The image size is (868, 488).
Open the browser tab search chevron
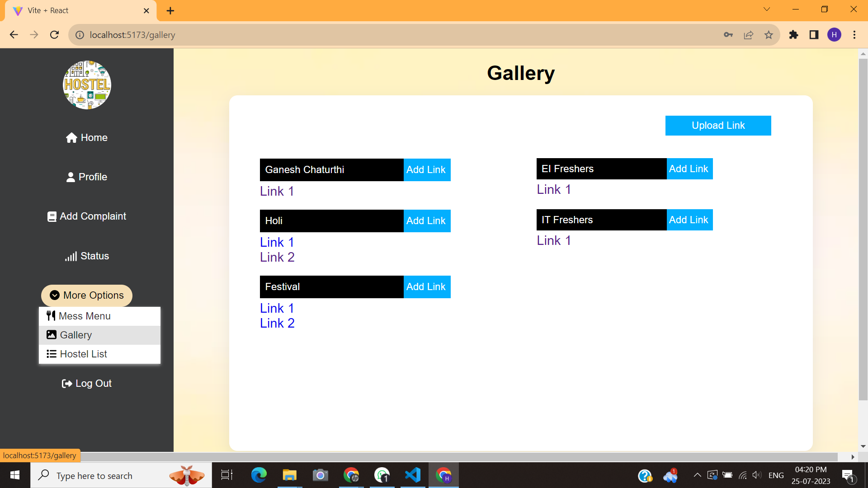tap(767, 9)
